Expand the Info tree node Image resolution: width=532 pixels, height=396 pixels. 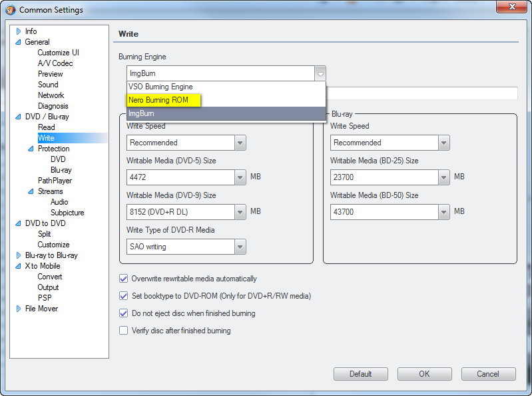click(x=19, y=31)
